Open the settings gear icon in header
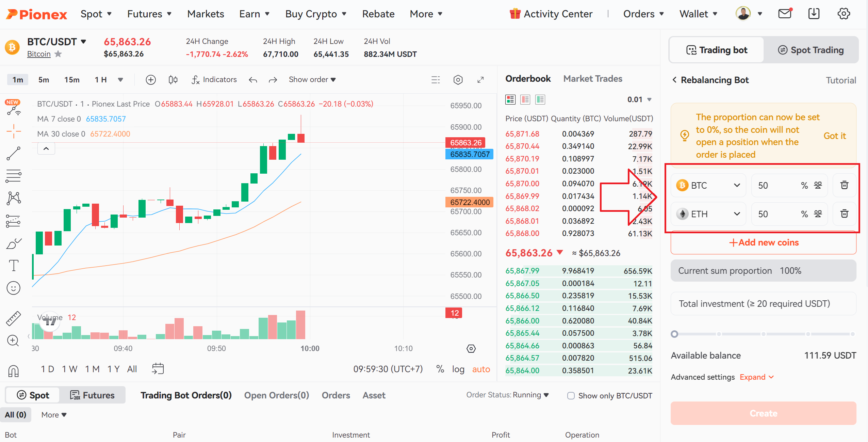The width and height of the screenshot is (868, 442). coord(844,14)
